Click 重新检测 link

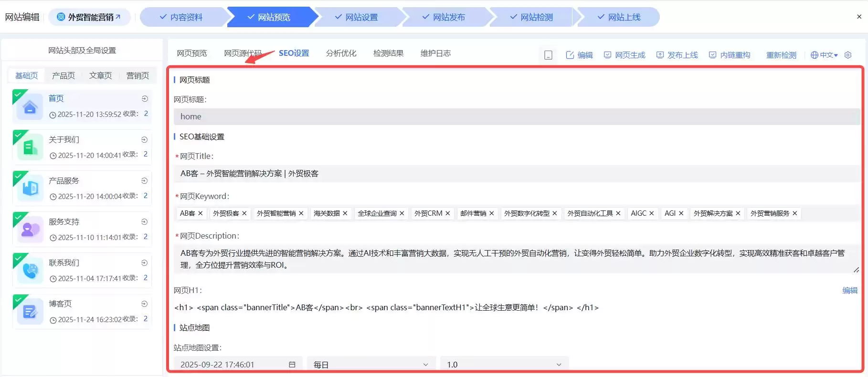tap(782, 55)
